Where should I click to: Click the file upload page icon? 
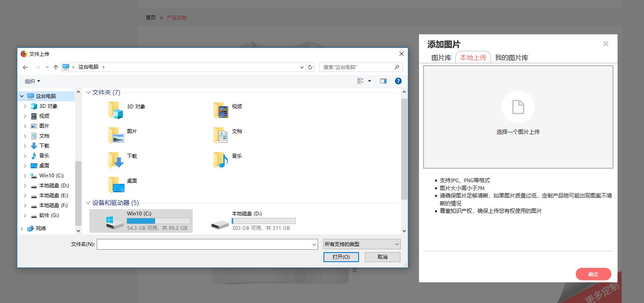tap(518, 107)
